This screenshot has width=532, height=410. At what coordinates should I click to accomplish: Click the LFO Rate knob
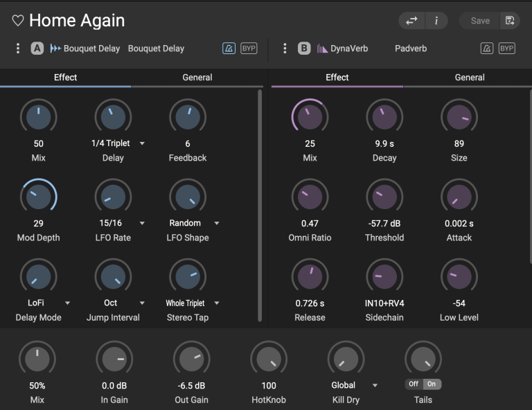pyautogui.click(x=113, y=197)
